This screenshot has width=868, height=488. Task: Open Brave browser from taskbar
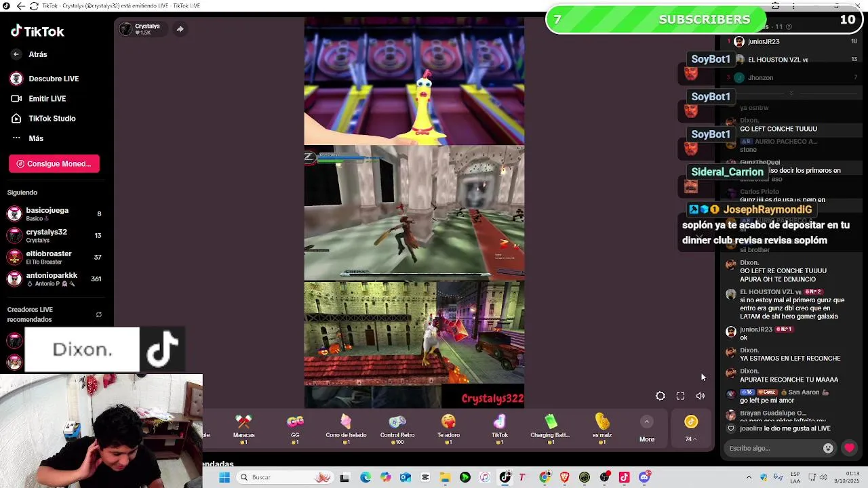pyautogui.click(x=565, y=477)
